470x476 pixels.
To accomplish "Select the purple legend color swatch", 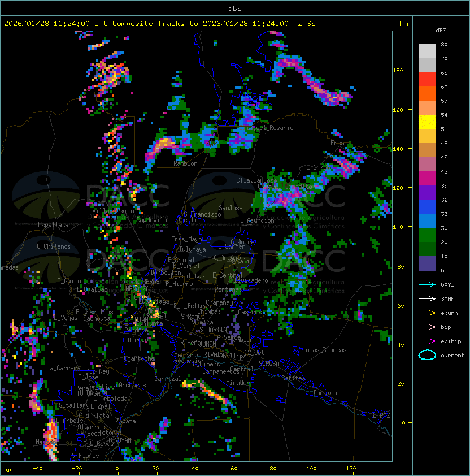I will pyautogui.click(x=427, y=193).
